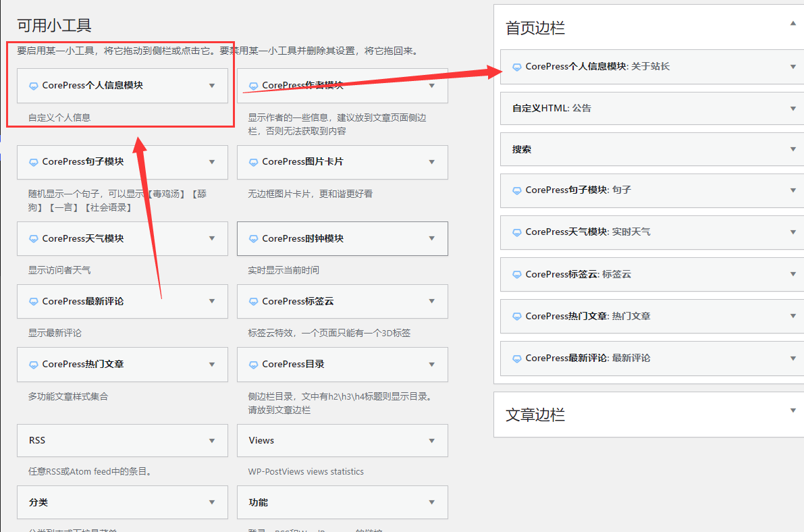Click description text 自定义个人信息
The image size is (804, 532).
[59, 117]
